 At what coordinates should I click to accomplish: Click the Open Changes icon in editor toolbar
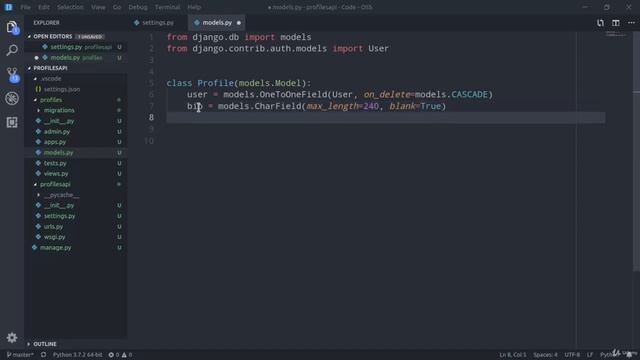click(600, 23)
